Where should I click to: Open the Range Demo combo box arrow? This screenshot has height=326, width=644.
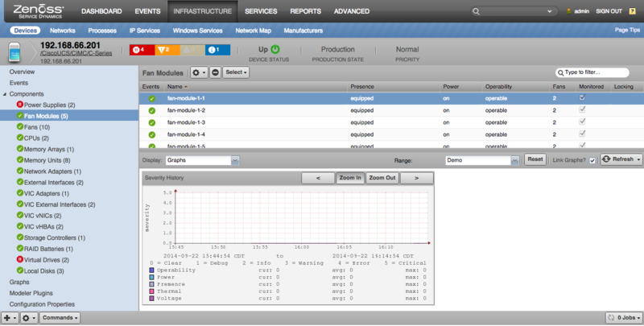[514, 160]
